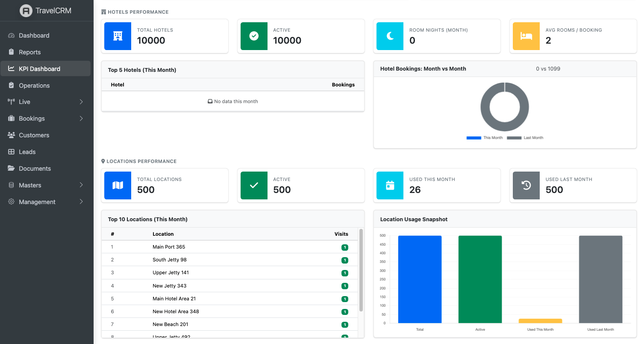Toggle This Month legend in donut chart

click(x=485, y=138)
